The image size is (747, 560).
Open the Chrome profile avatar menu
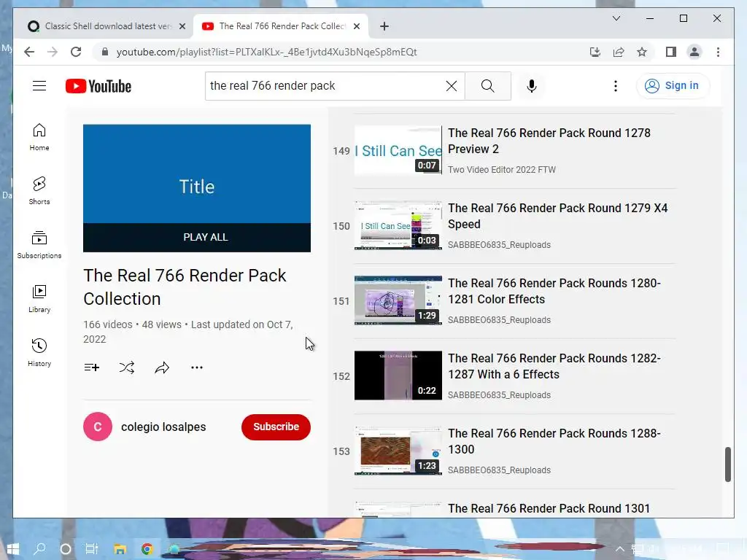click(x=694, y=52)
